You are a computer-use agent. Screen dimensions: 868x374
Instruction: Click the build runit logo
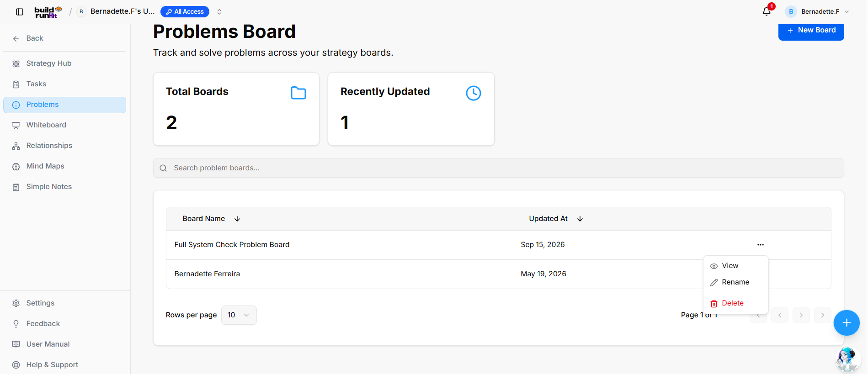point(48,12)
